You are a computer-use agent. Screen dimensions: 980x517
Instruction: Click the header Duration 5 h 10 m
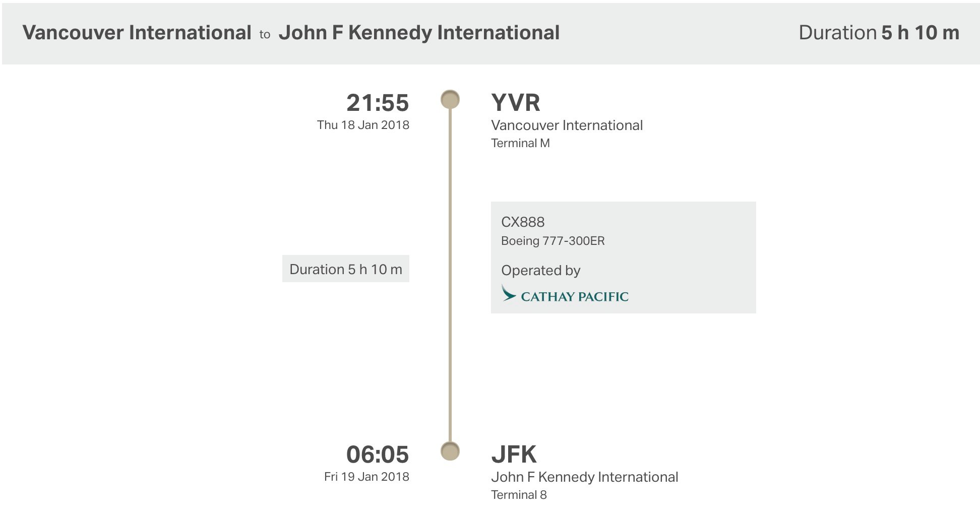point(879,33)
